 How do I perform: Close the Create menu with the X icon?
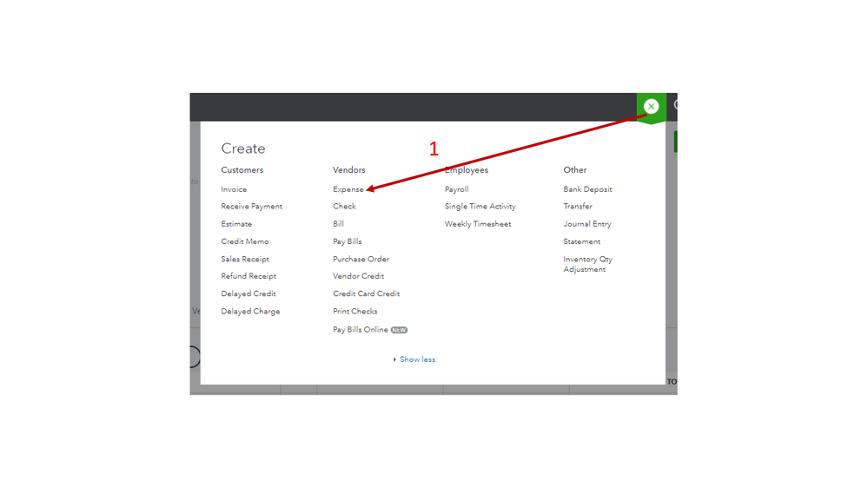pyautogui.click(x=651, y=106)
